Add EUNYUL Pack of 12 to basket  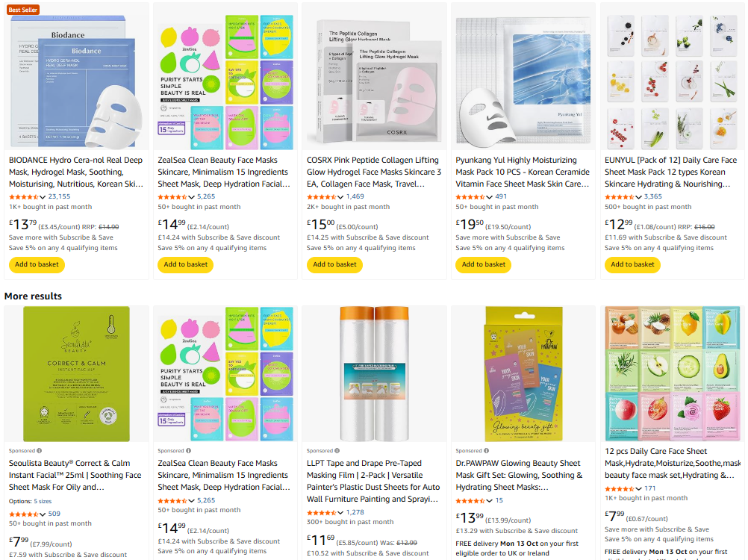pos(632,264)
